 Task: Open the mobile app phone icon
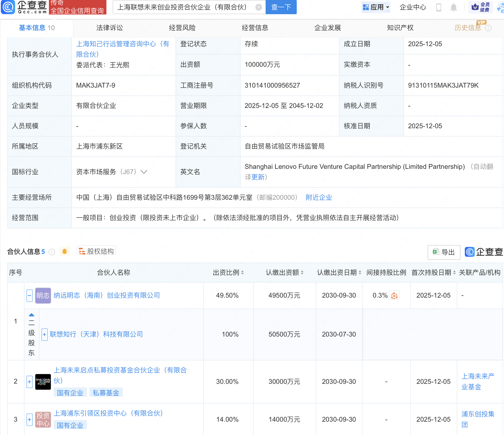click(x=439, y=8)
